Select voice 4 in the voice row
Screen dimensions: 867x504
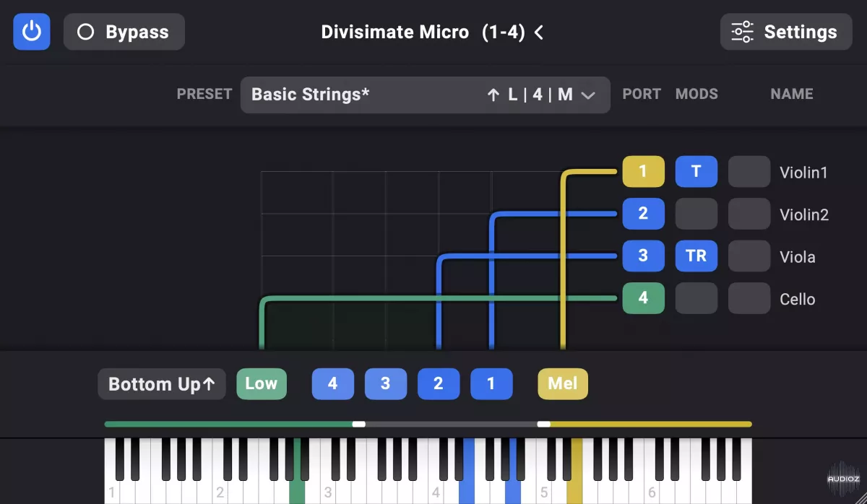(332, 384)
